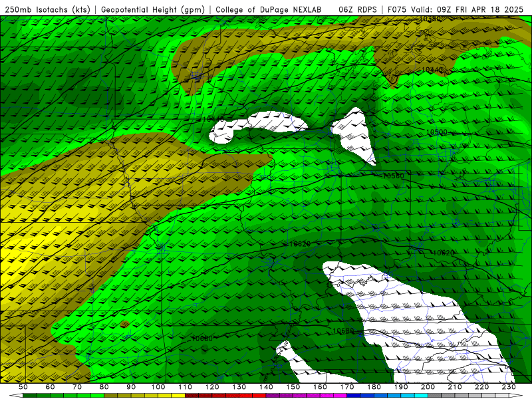Click the 150 value on the isotach scale
Viewport: 532px width, 399px height.
(293, 387)
